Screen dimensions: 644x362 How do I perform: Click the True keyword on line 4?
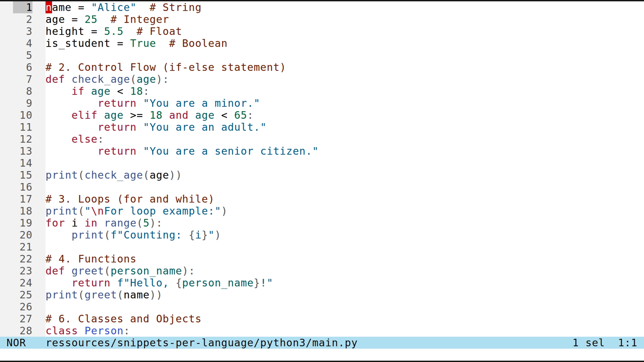click(143, 43)
